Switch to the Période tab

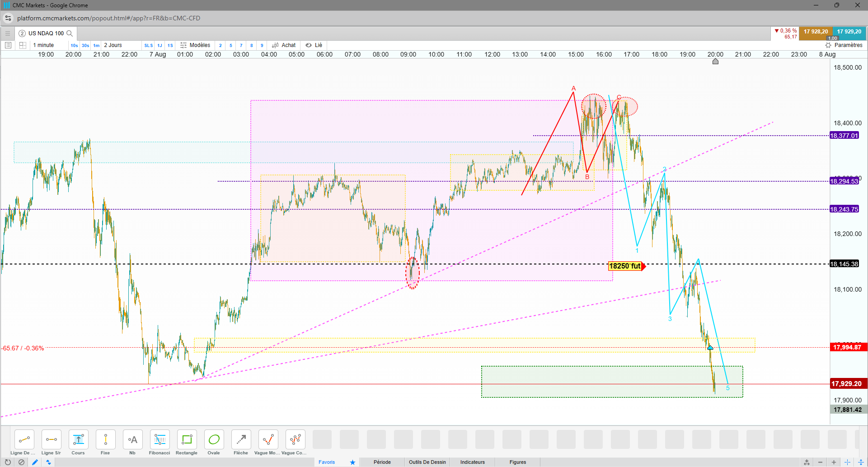point(382,462)
